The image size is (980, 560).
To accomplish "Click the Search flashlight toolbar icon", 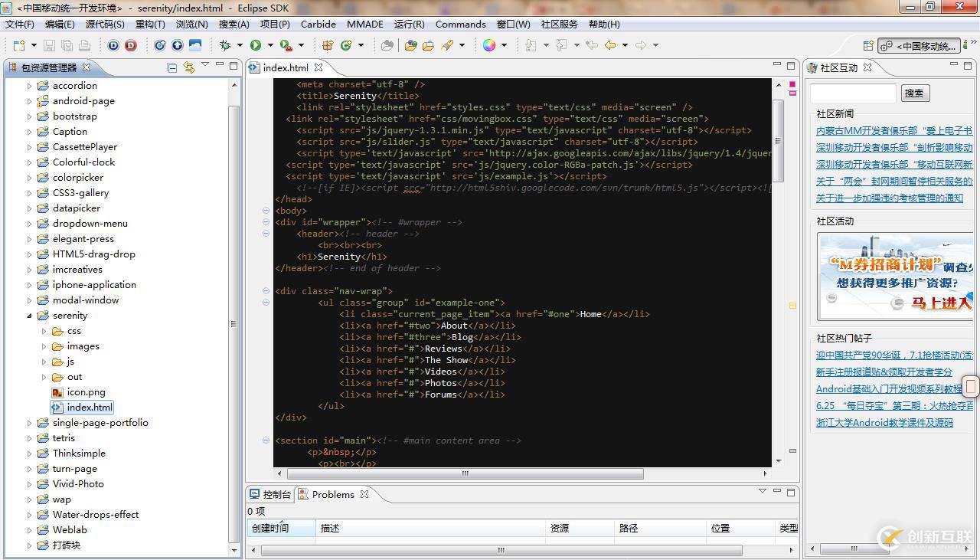I will (x=447, y=45).
